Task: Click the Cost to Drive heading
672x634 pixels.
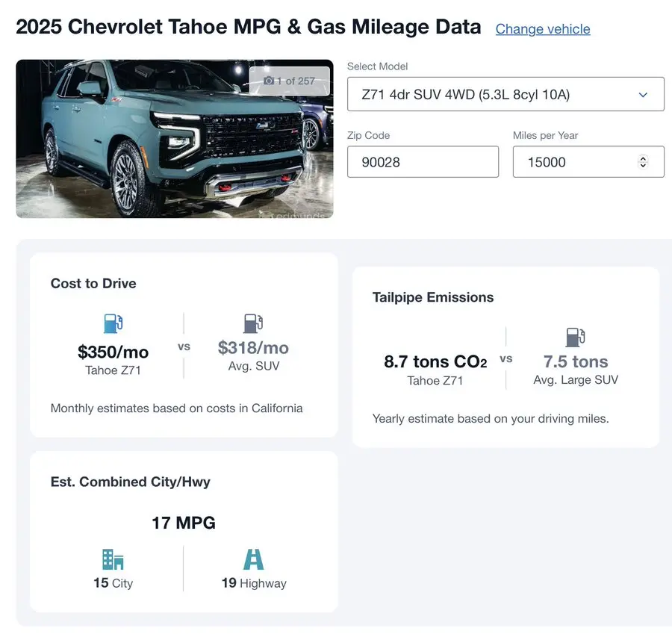Action: [x=93, y=284]
